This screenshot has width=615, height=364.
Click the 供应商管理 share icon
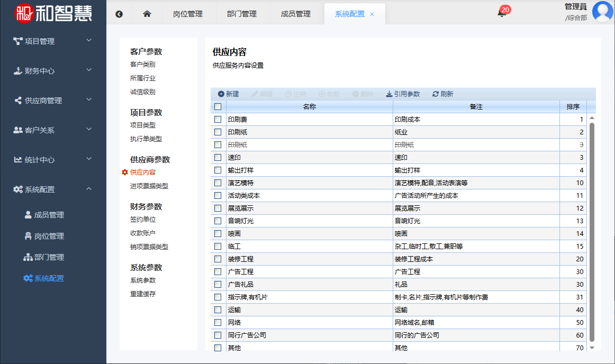click(18, 101)
